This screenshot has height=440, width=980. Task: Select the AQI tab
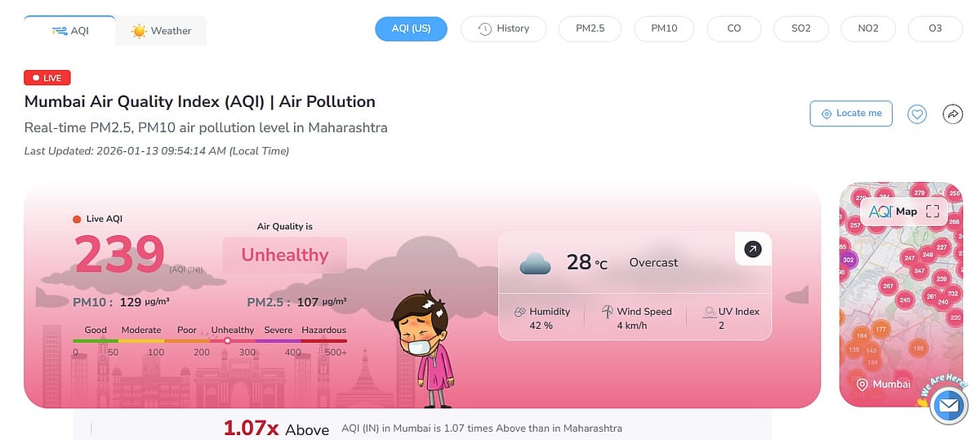tap(70, 31)
